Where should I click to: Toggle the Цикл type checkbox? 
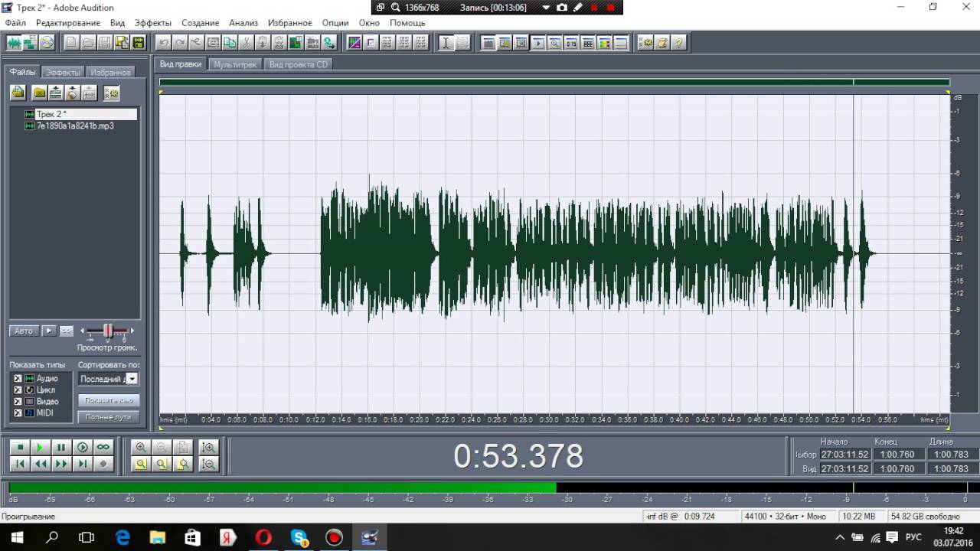(18, 390)
